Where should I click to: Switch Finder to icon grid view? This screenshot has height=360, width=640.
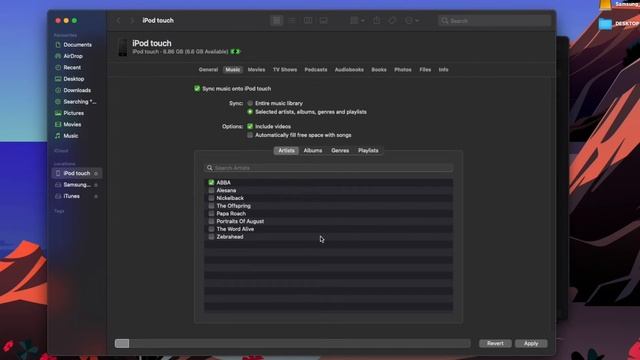pyautogui.click(x=276, y=20)
